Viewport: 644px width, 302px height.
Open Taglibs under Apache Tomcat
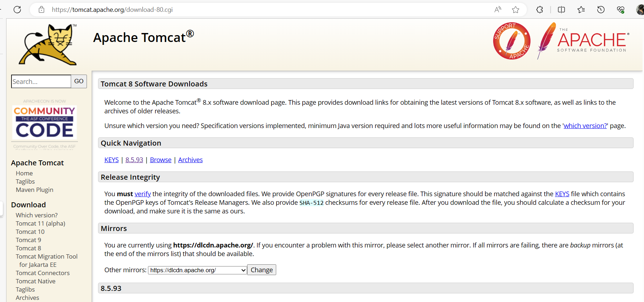click(x=25, y=181)
